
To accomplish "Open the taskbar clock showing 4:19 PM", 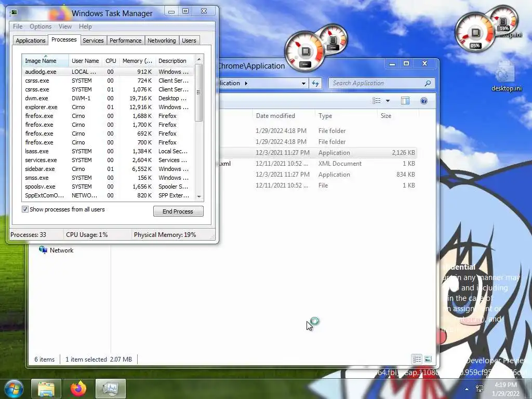I will [x=506, y=389].
